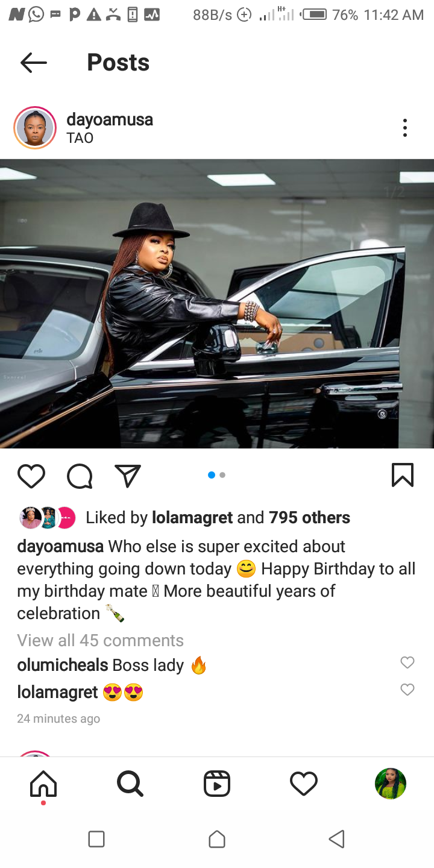Screen dimensions: 434x868
Task: Like lolamagret's comment with the heart
Action: tap(407, 689)
